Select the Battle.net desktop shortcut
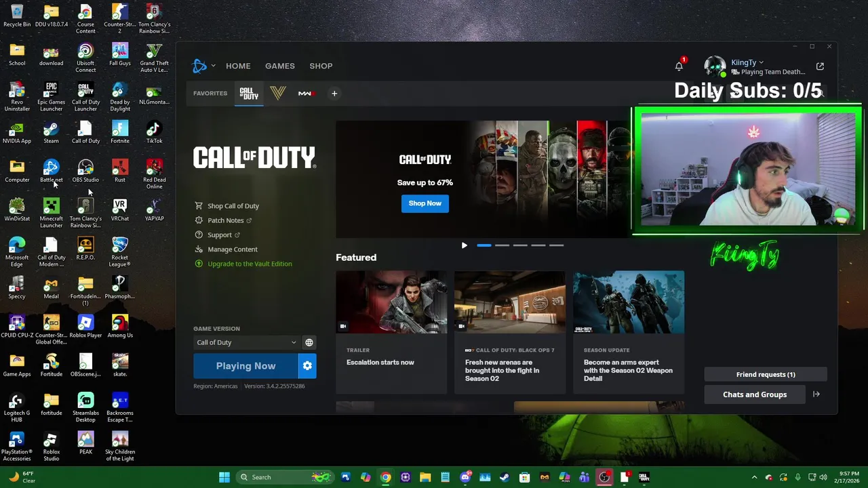The height and width of the screenshot is (488, 868). 52,171
